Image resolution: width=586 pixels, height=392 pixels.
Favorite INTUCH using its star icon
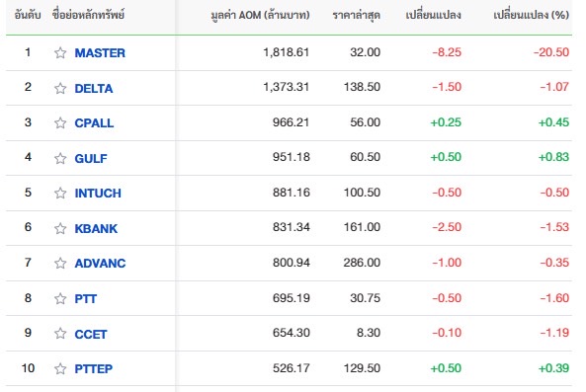click(60, 193)
